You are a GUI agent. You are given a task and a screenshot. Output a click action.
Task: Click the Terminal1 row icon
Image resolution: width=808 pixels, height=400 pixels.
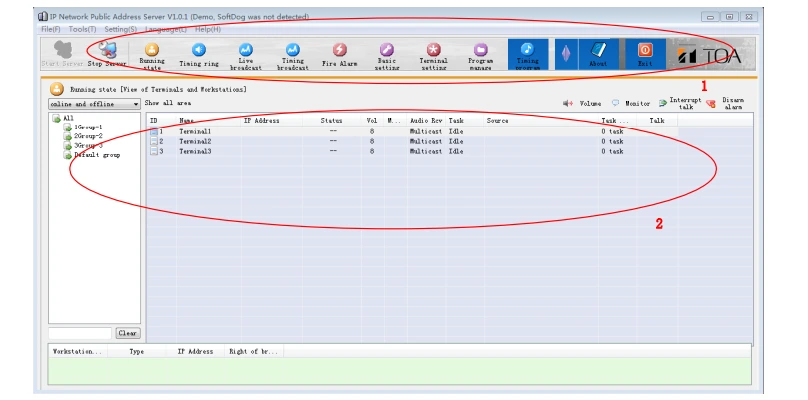coord(154,131)
